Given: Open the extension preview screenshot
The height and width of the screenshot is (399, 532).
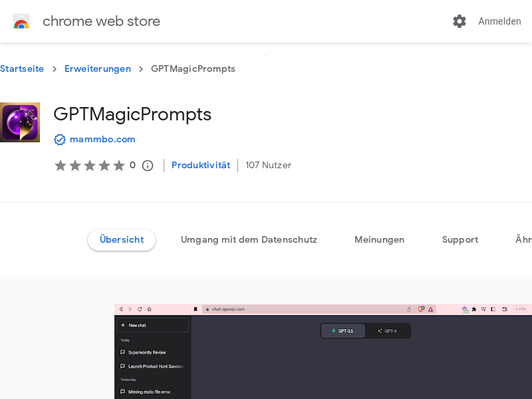Looking at the screenshot, I should (x=323, y=351).
